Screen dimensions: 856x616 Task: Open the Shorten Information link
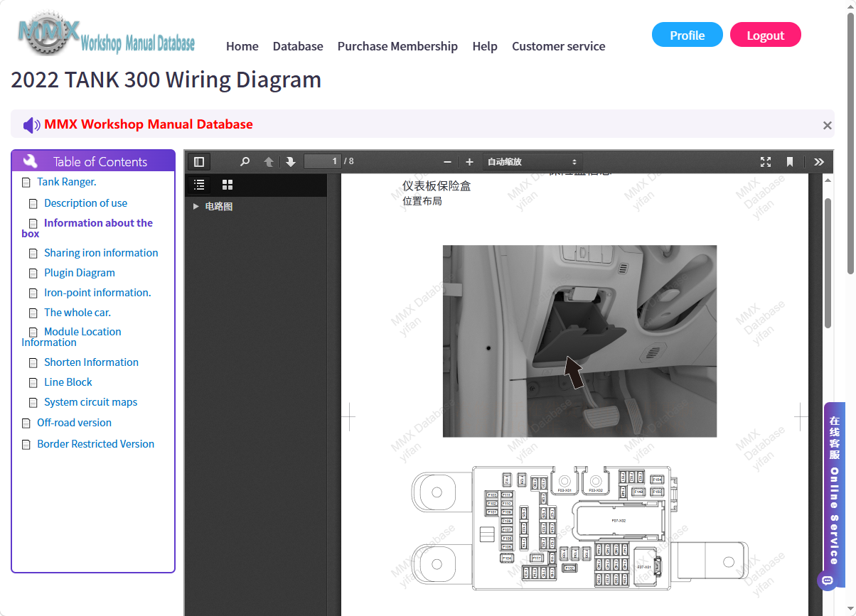coord(91,362)
